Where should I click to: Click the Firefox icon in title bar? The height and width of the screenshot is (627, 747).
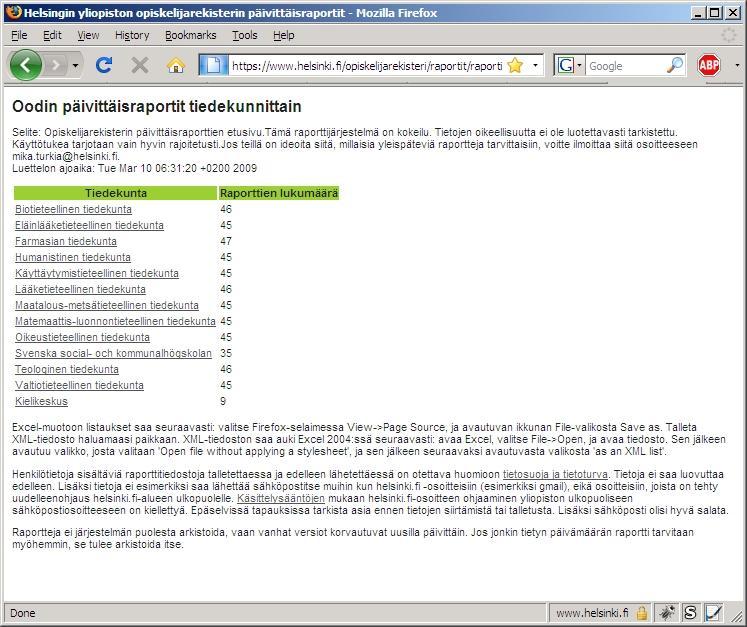point(13,12)
